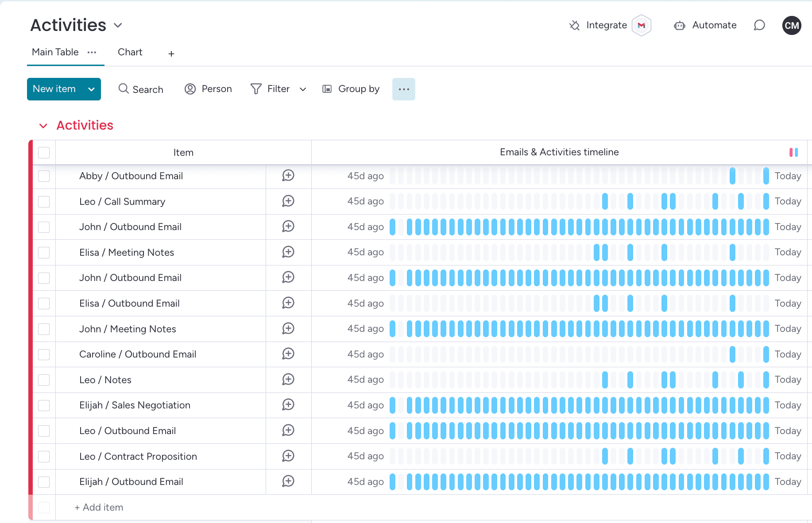Collapse the Activities group chevron
Viewport: 812px width, 523px height.
pos(43,126)
